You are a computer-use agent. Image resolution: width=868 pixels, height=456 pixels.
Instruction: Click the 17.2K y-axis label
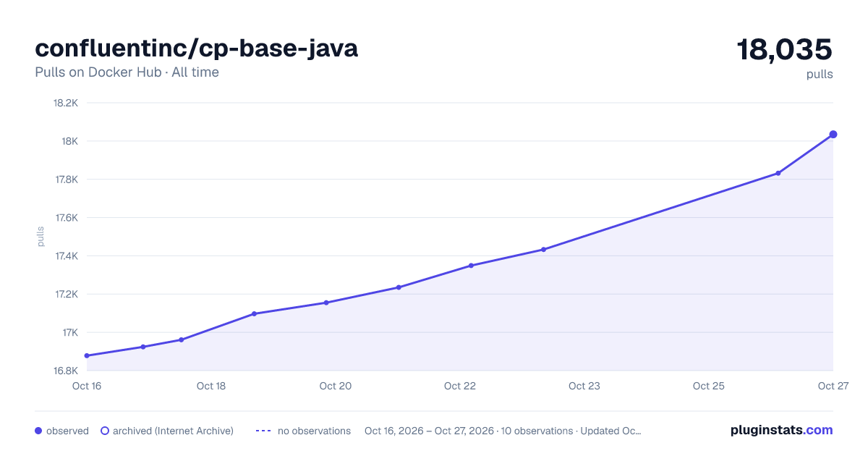tap(65, 295)
